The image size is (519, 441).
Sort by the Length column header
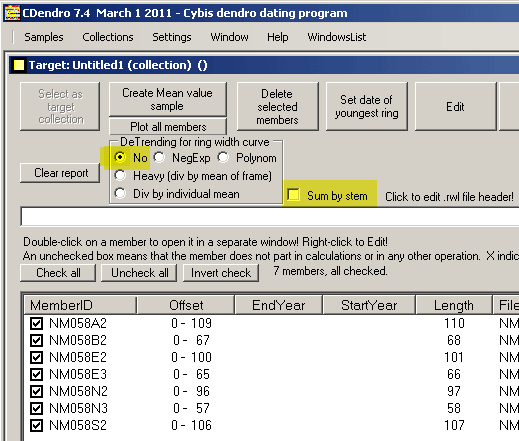[454, 305]
